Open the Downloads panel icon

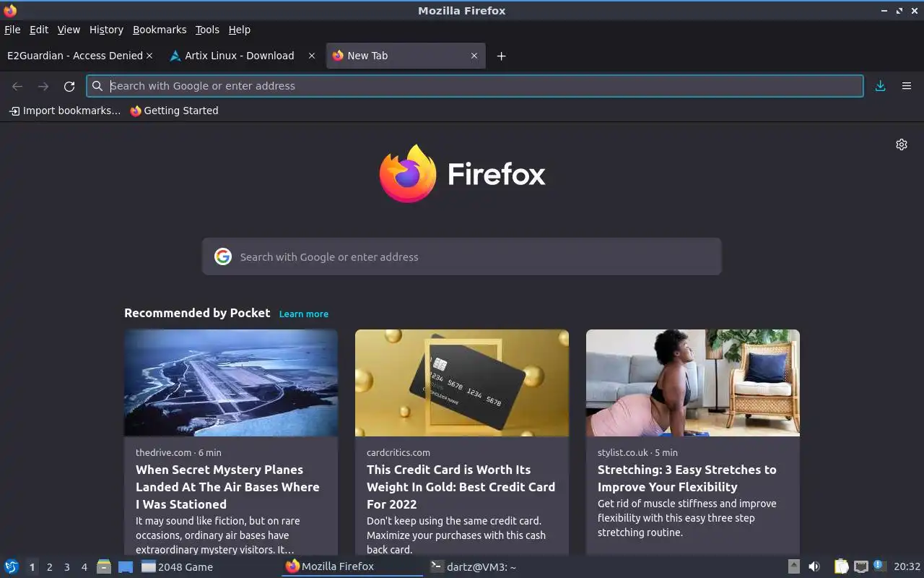tap(880, 86)
